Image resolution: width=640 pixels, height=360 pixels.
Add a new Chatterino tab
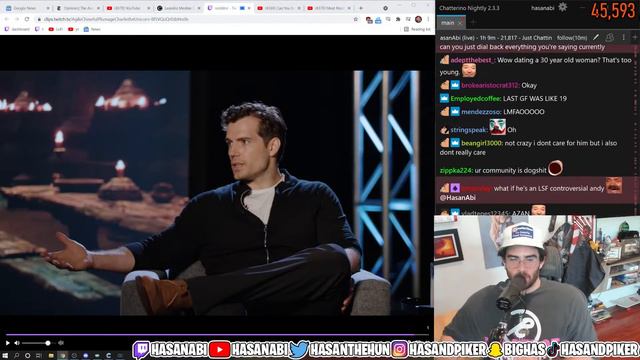(473, 23)
